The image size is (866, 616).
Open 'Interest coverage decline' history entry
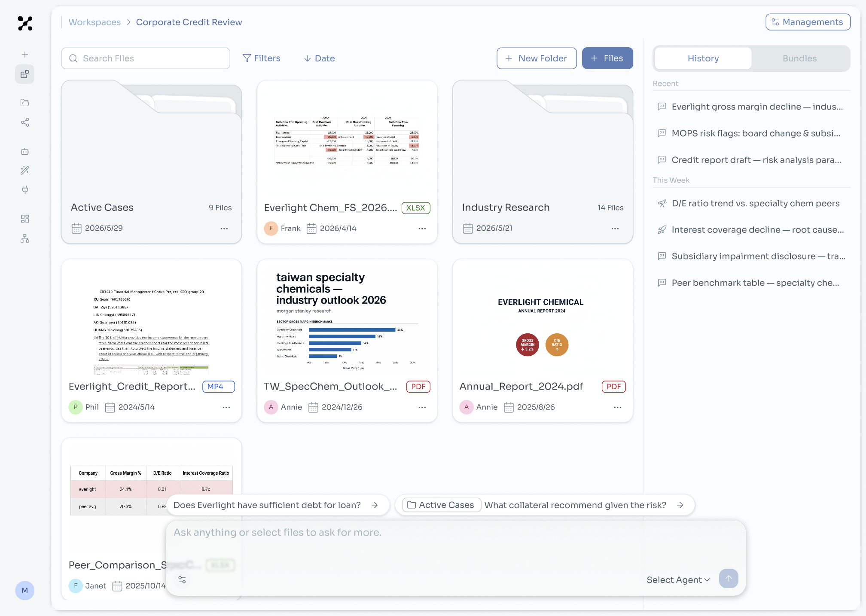(751, 230)
